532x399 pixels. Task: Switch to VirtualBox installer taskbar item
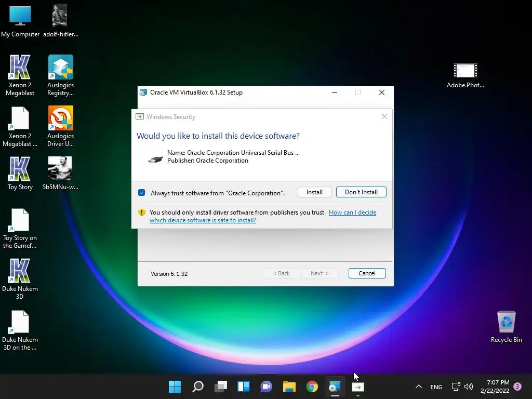click(335, 387)
